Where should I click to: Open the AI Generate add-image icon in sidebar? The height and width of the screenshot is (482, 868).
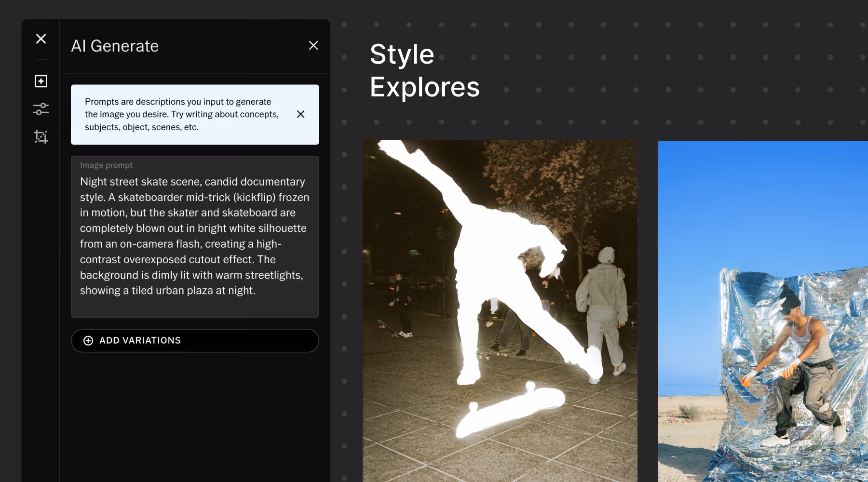point(41,81)
